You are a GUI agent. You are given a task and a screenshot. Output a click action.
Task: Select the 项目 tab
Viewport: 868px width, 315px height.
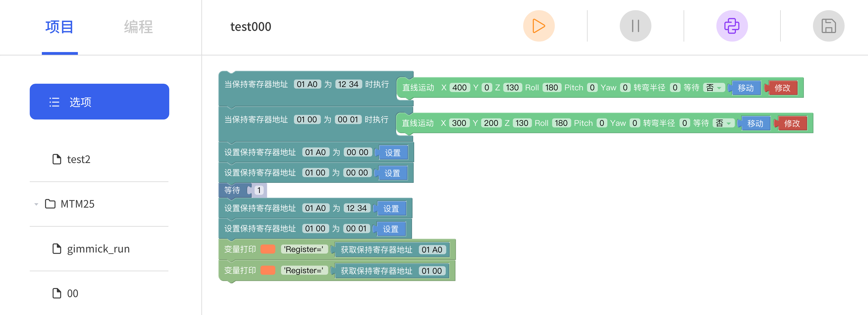(x=60, y=27)
